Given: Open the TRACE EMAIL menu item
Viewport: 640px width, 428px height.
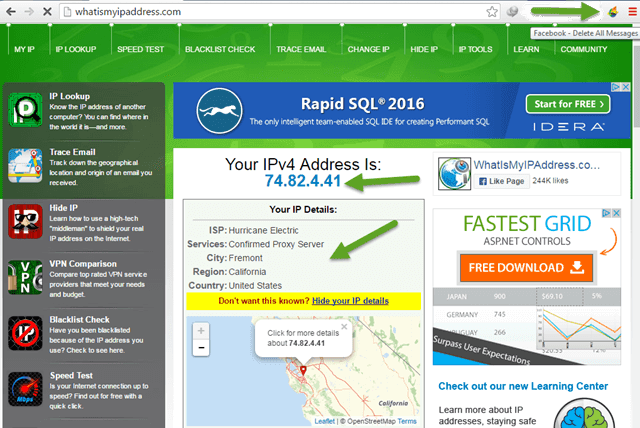Looking at the screenshot, I should pos(301,49).
